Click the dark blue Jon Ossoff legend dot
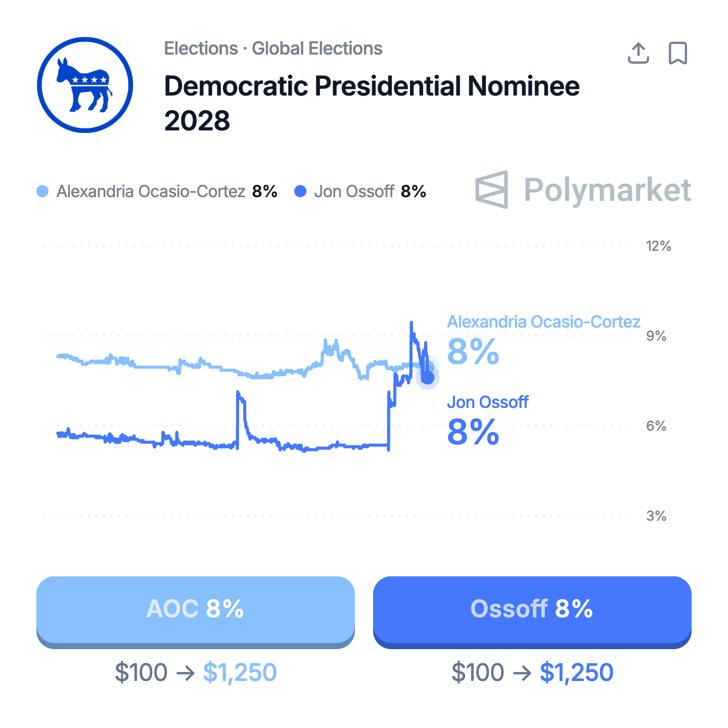728x728 pixels. click(300, 192)
